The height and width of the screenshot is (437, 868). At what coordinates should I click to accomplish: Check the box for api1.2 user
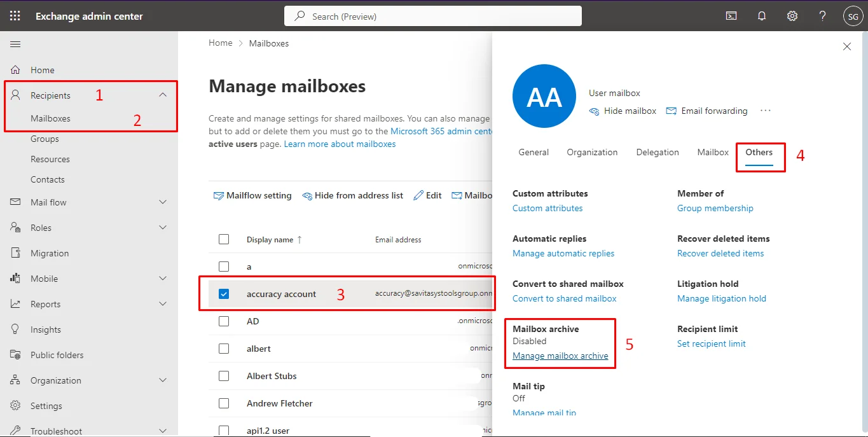click(x=224, y=431)
